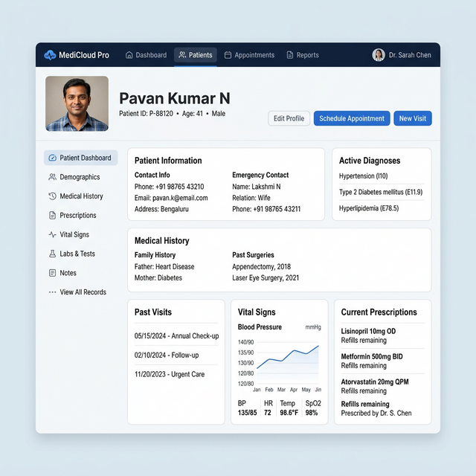This screenshot has width=476, height=476.
Task: Switch to the Appointments tab
Action: [x=249, y=55]
